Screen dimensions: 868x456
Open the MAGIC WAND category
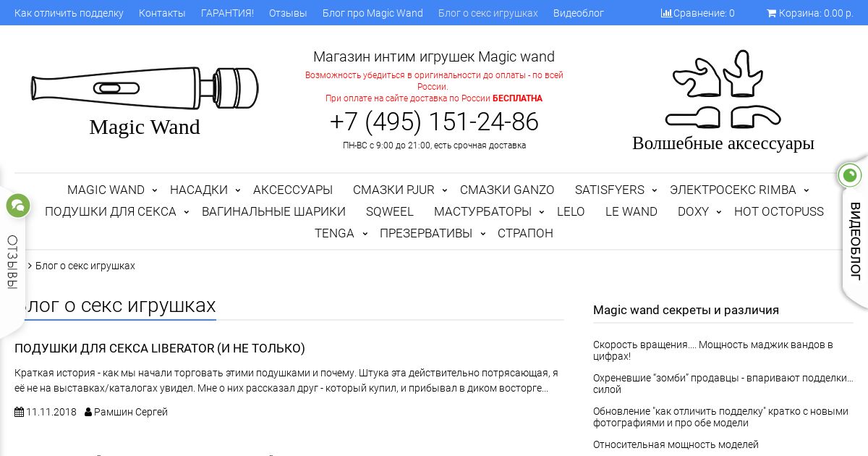coord(106,190)
